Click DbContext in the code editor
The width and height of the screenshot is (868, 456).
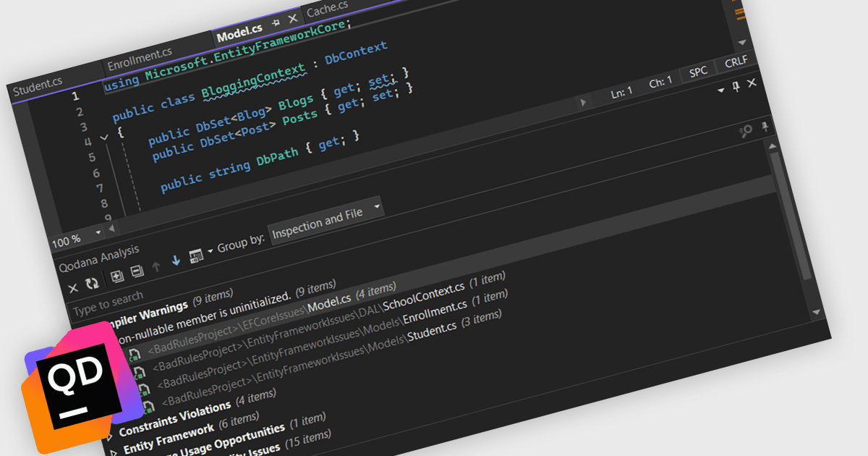point(356,54)
